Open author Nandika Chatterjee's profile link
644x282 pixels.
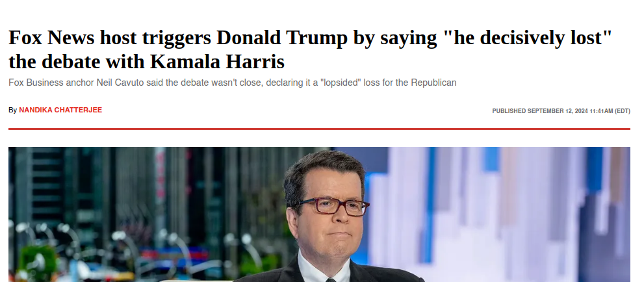point(60,110)
